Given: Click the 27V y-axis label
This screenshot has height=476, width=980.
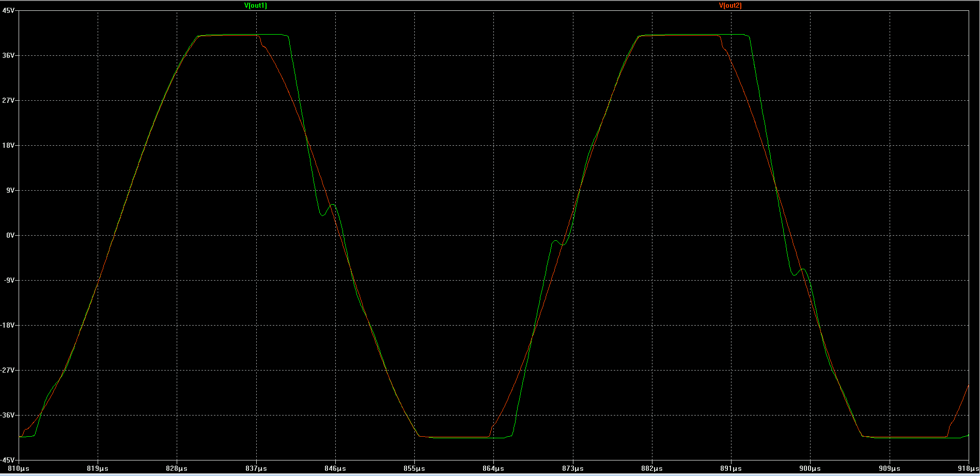Looking at the screenshot, I should click(x=9, y=100).
